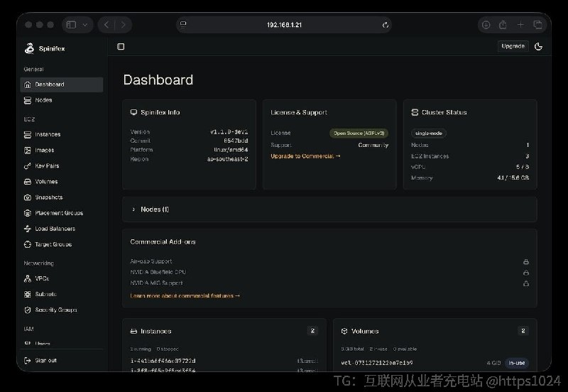Screen dimensions: 568x392
Task: Click the site settings icon in address bar
Action: 183,25
